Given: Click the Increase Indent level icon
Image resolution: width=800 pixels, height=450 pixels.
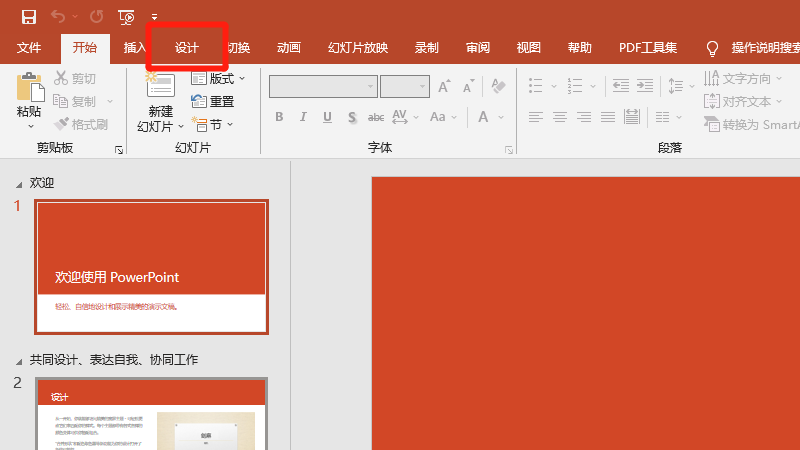Looking at the screenshot, I should point(645,87).
